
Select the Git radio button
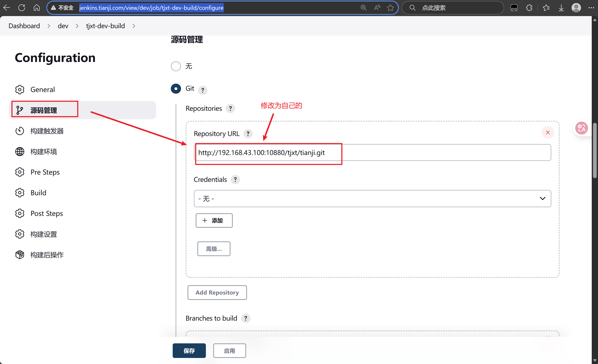pyautogui.click(x=176, y=88)
